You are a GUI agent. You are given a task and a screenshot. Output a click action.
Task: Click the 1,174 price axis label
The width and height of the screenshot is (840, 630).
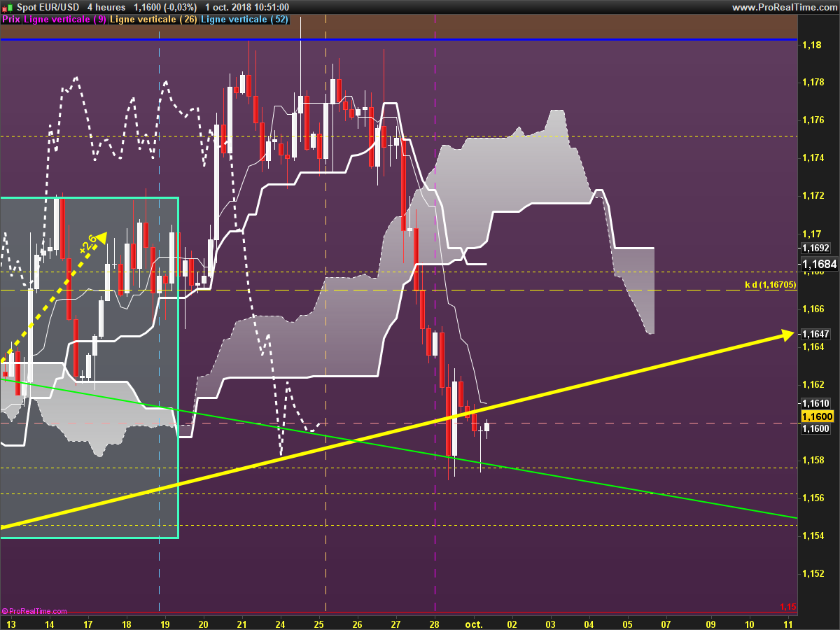click(813, 158)
